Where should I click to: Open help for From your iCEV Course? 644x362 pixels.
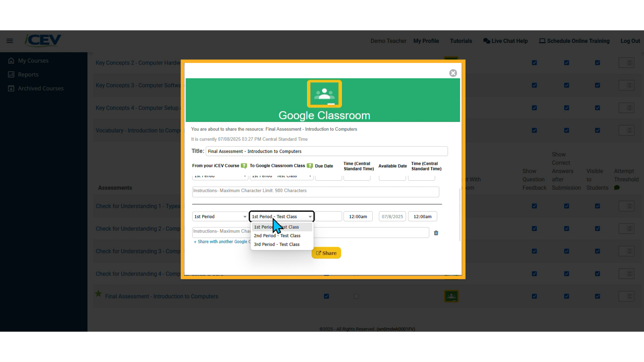pos(244,166)
